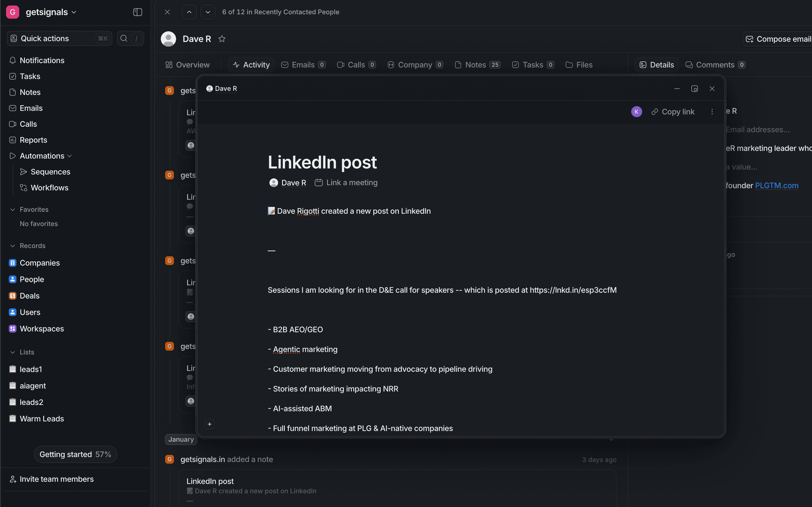This screenshot has width=812, height=507.
Task: Collapse the Lists section
Action: pyautogui.click(x=13, y=352)
